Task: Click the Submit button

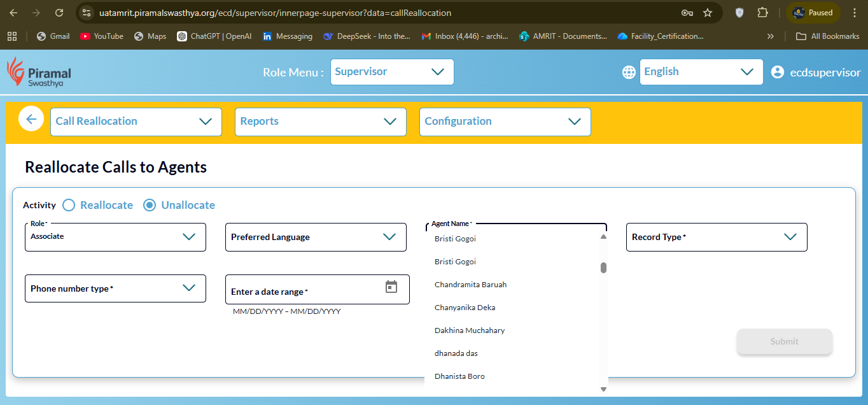Action: 784,342
